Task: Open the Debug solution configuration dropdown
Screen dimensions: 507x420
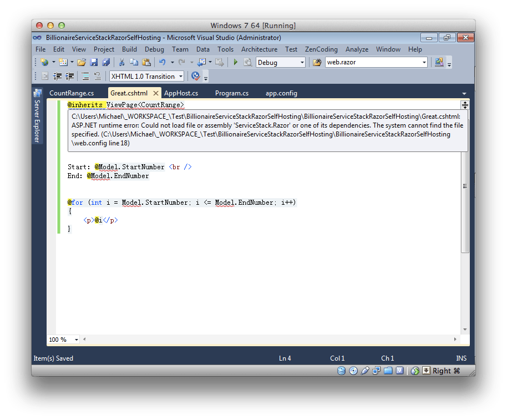Action: tap(302, 62)
